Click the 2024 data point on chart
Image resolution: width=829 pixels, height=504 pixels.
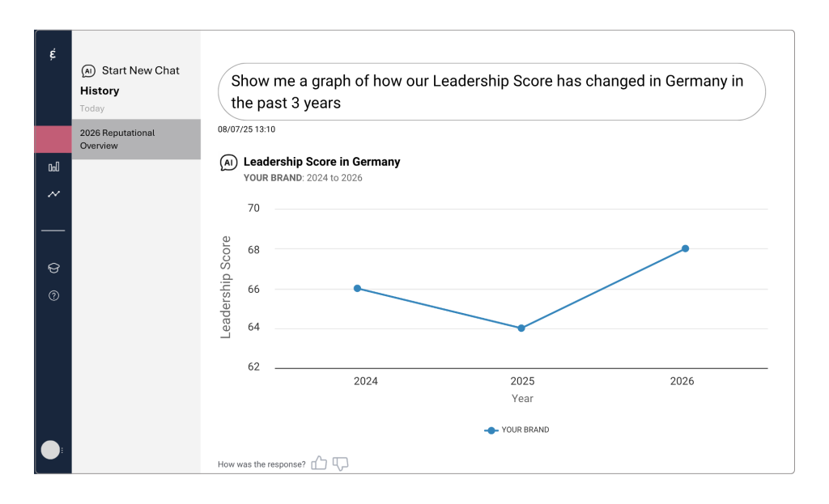coord(357,288)
